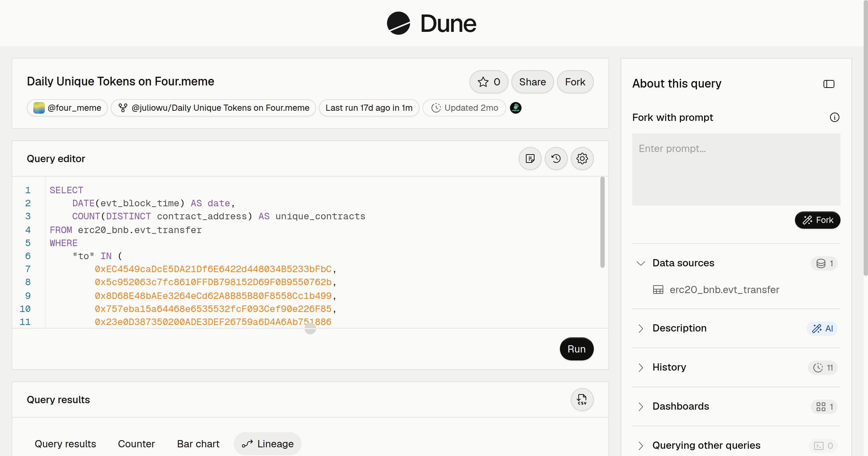Open the @four_meme profile link

pyautogui.click(x=67, y=108)
